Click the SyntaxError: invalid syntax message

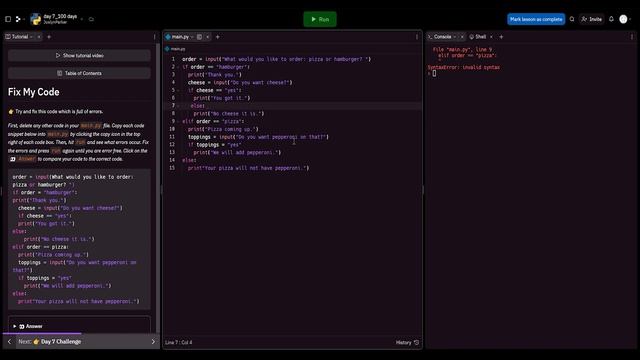point(464,67)
